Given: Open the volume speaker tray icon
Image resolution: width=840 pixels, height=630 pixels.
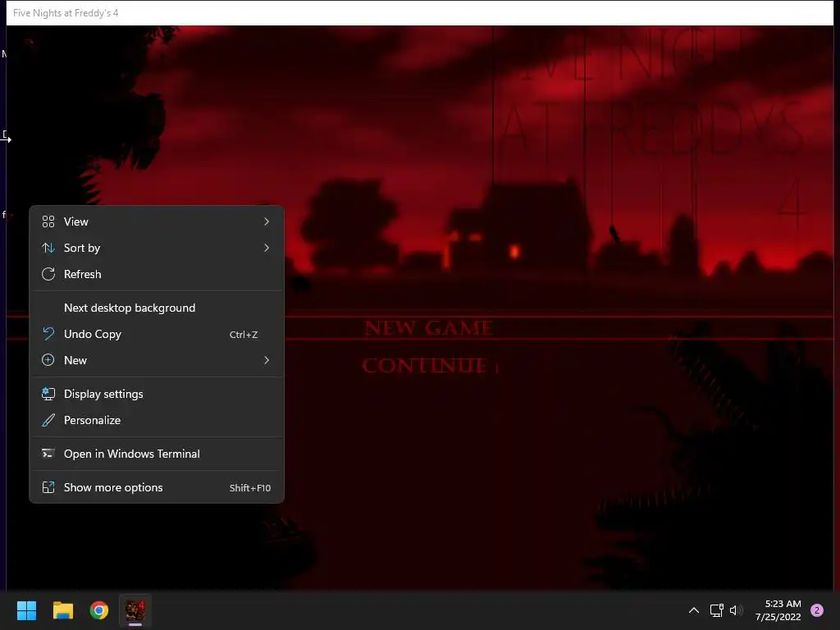Looking at the screenshot, I should coord(737,610).
